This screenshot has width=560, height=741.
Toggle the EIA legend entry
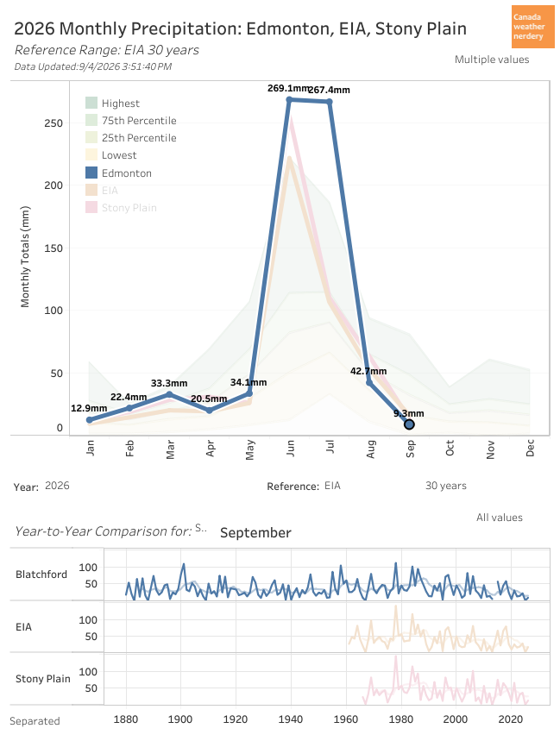click(102, 191)
